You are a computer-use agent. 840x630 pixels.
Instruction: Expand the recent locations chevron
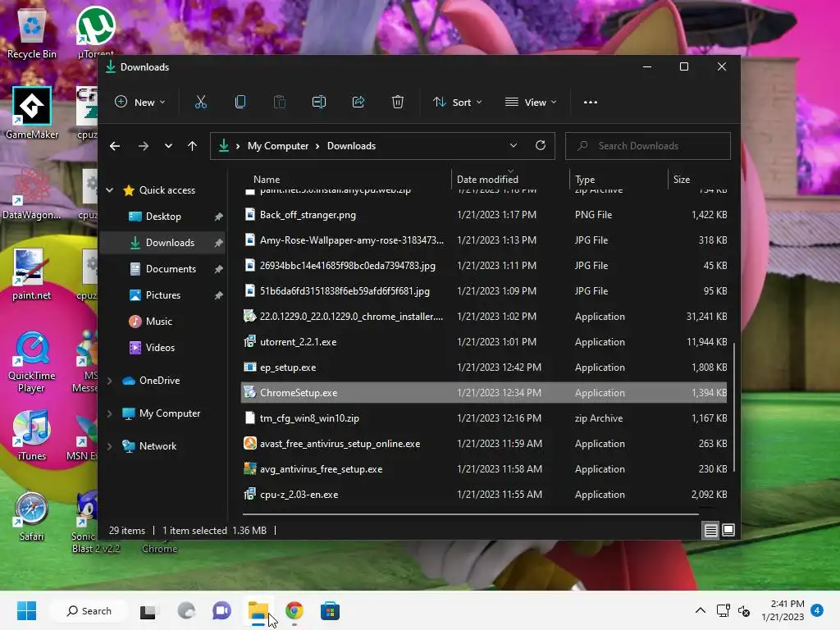(x=168, y=146)
